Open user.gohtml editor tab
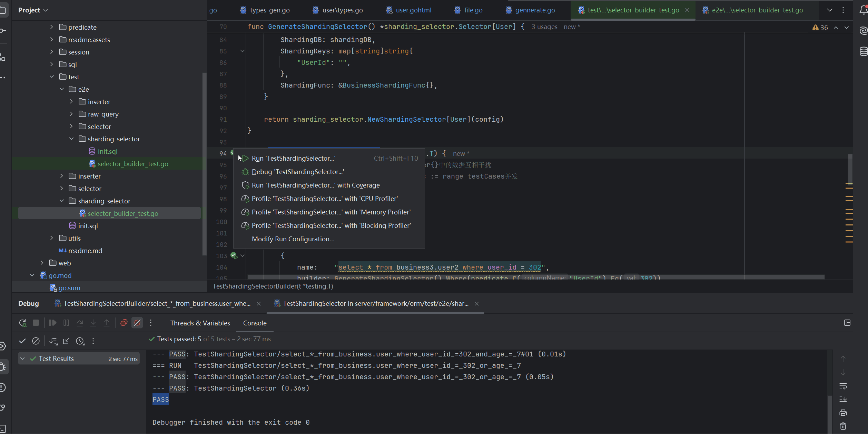The width and height of the screenshot is (868, 434). point(408,10)
